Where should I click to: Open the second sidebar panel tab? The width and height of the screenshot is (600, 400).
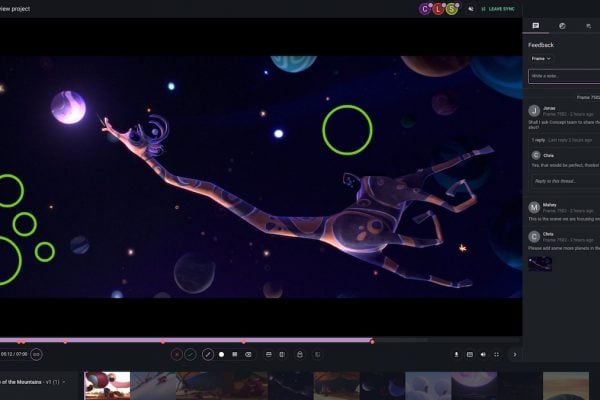562,26
